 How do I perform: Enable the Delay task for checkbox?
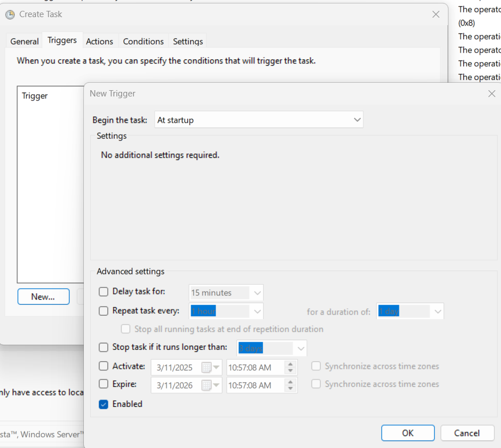tap(103, 292)
